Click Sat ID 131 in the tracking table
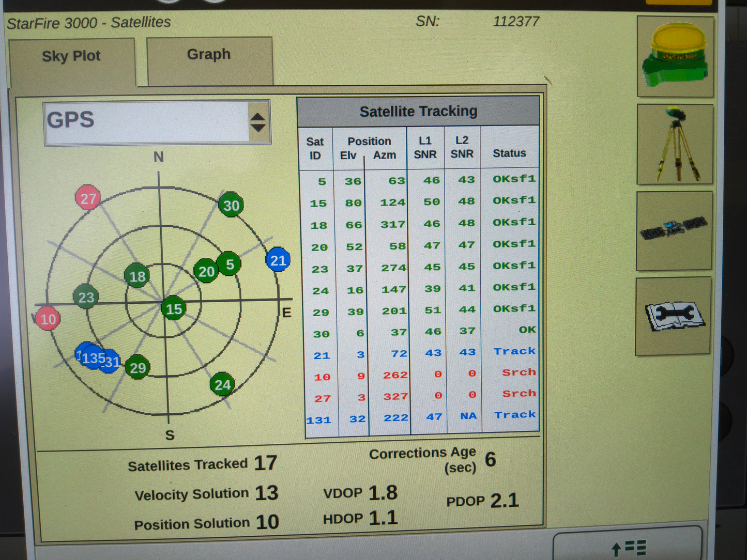This screenshot has width=747, height=560. pyautogui.click(x=318, y=421)
